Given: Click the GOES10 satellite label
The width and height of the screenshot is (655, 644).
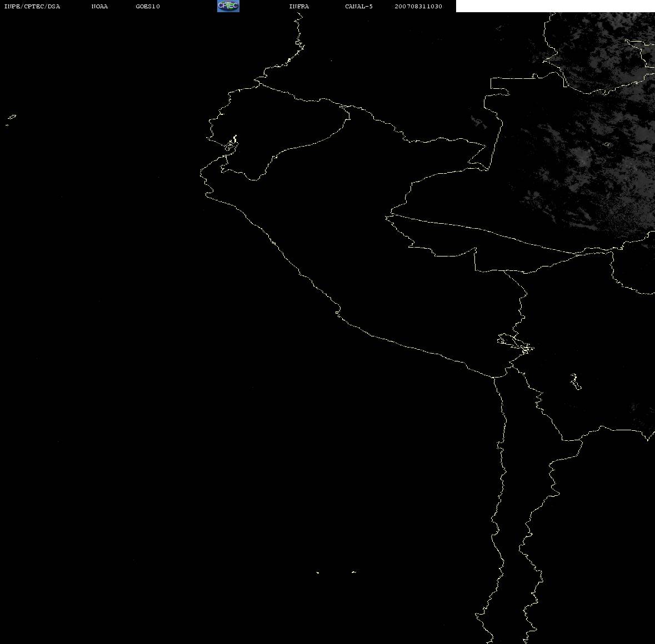Looking at the screenshot, I should pyautogui.click(x=148, y=6).
